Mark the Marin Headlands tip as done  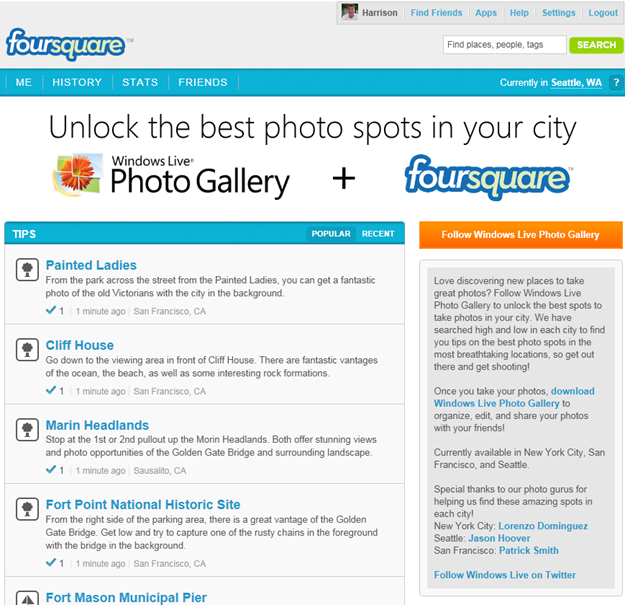51,470
